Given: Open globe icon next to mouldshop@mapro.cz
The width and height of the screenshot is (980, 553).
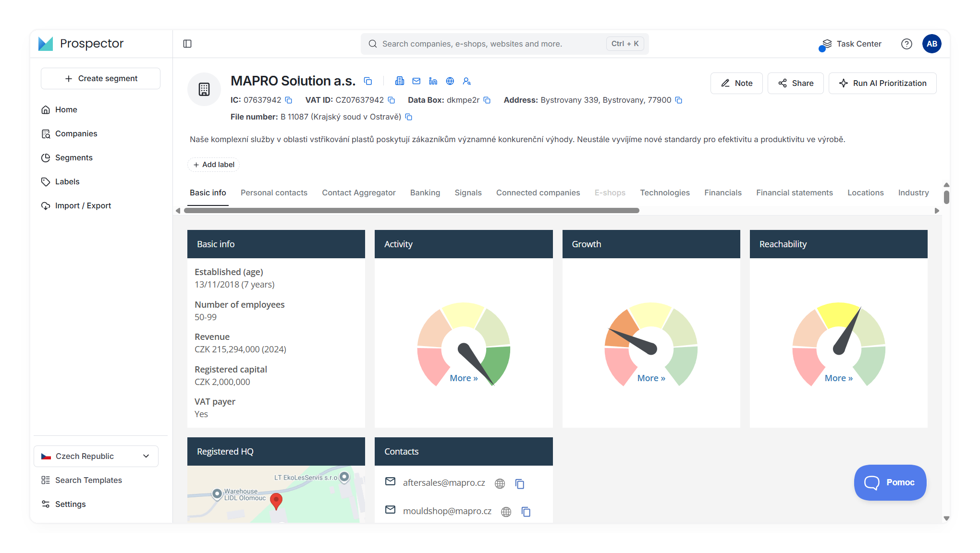Looking at the screenshot, I should click(x=506, y=512).
